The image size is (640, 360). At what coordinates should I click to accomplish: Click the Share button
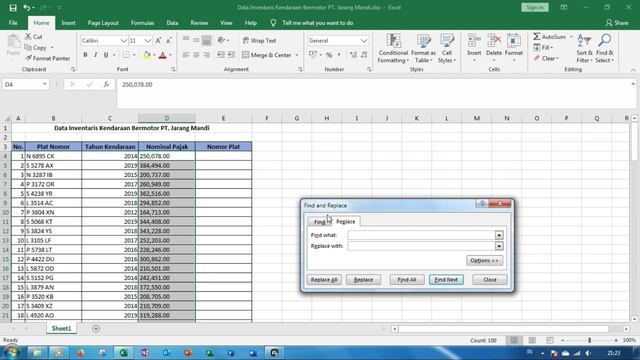click(617, 23)
